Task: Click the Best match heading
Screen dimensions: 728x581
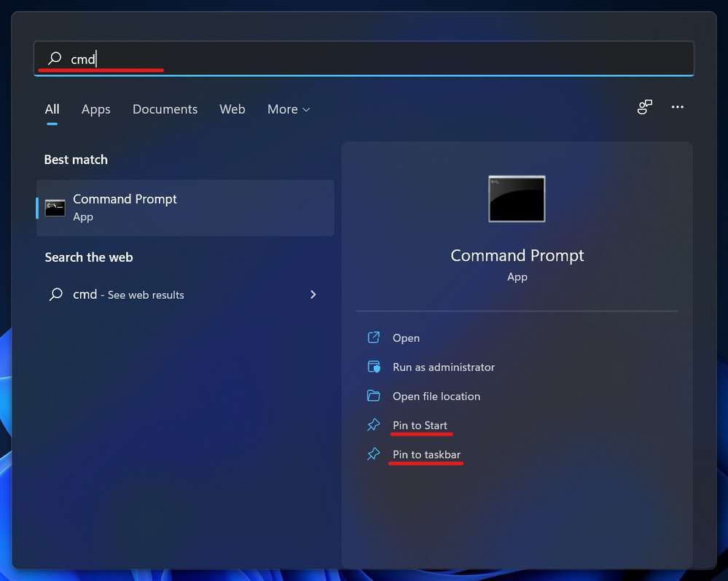Action: coord(76,160)
